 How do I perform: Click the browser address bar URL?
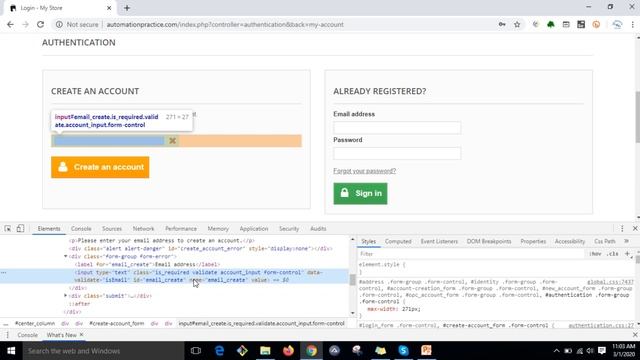pyautogui.click(x=225, y=24)
